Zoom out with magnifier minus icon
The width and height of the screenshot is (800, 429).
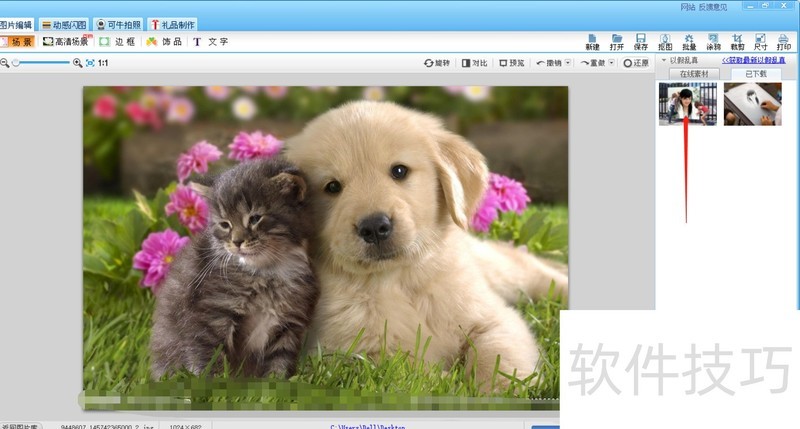(x=5, y=63)
